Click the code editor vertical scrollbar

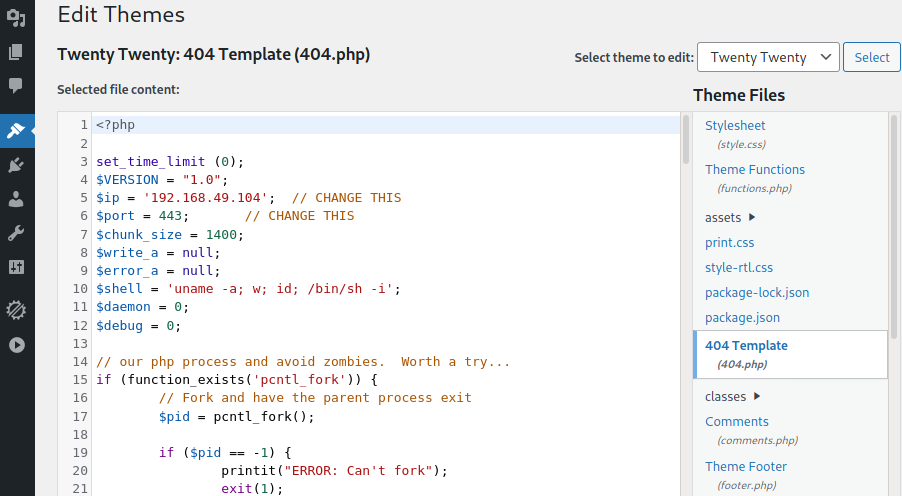click(x=686, y=140)
